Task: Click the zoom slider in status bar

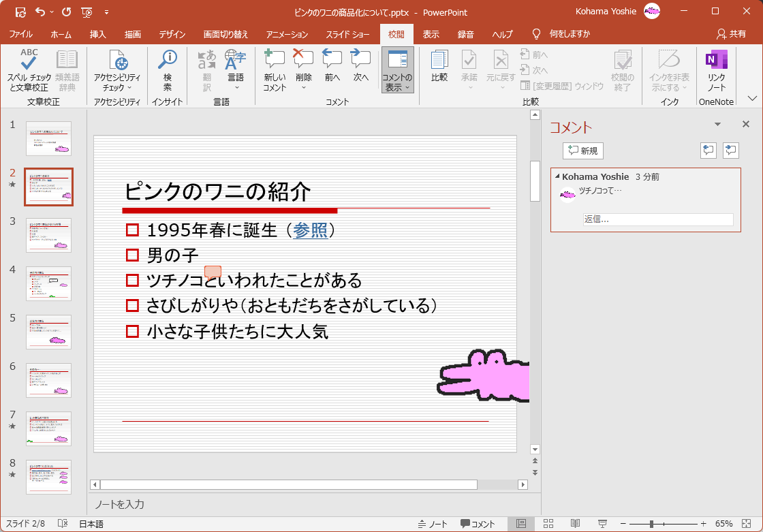Action: (x=652, y=524)
